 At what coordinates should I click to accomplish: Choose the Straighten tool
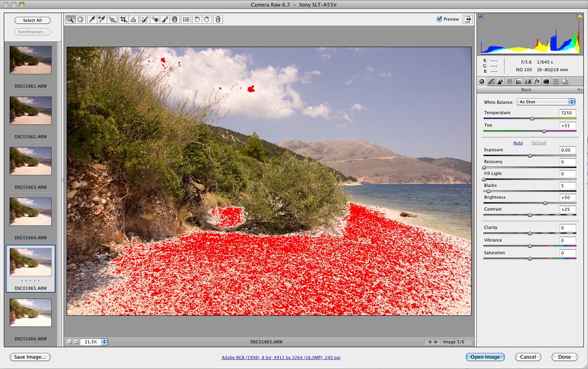click(133, 20)
